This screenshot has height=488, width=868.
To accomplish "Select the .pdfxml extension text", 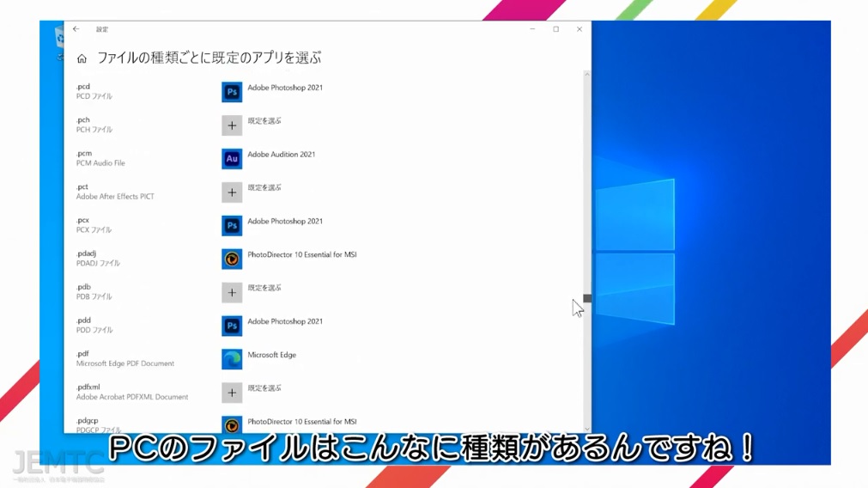I will [x=88, y=387].
